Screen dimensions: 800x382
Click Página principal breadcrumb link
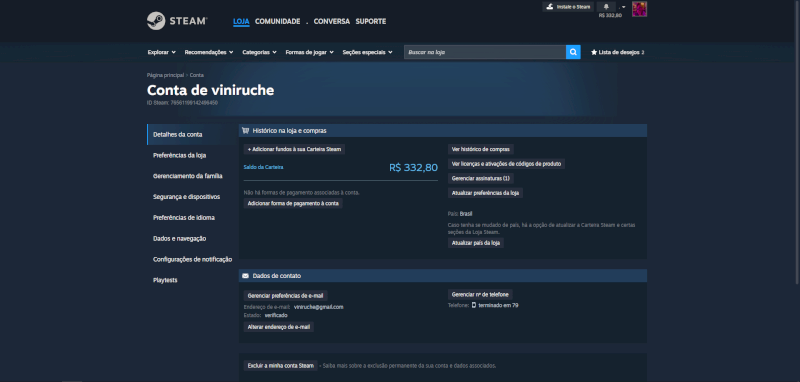[165, 75]
